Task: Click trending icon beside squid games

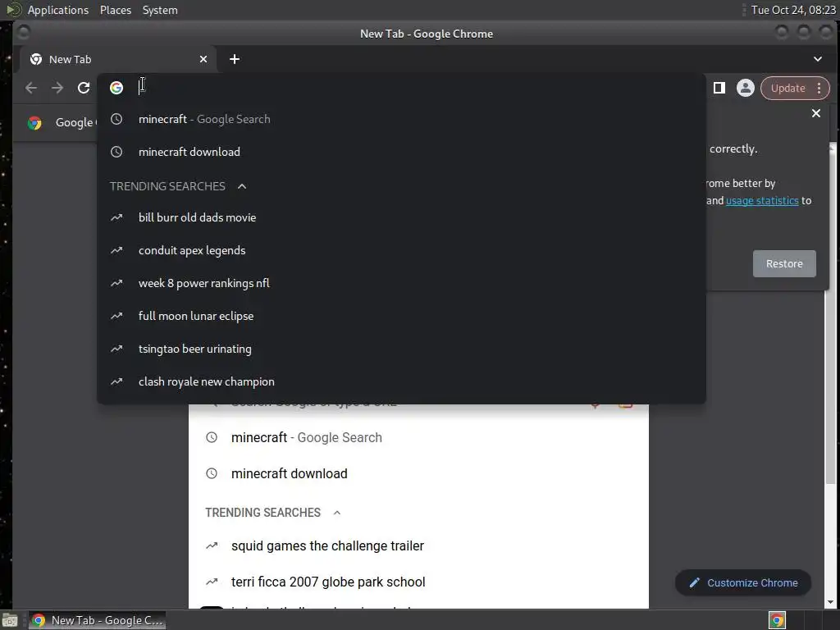Action: 212,546
